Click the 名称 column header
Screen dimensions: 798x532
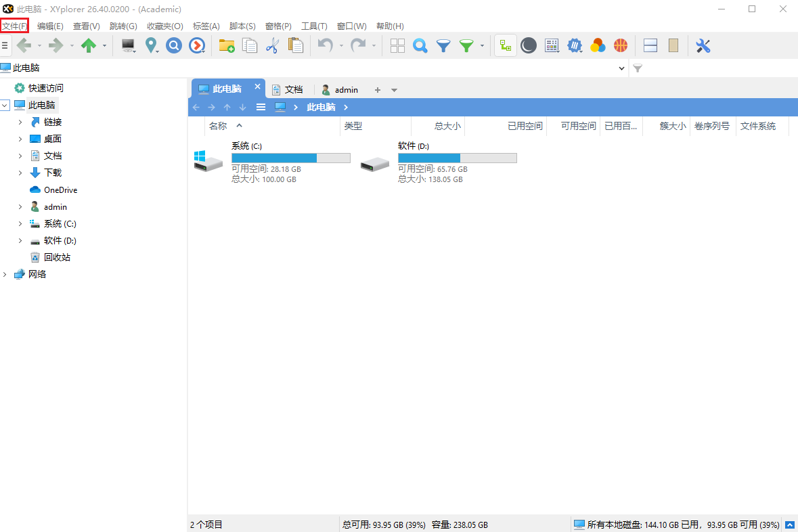218,126
